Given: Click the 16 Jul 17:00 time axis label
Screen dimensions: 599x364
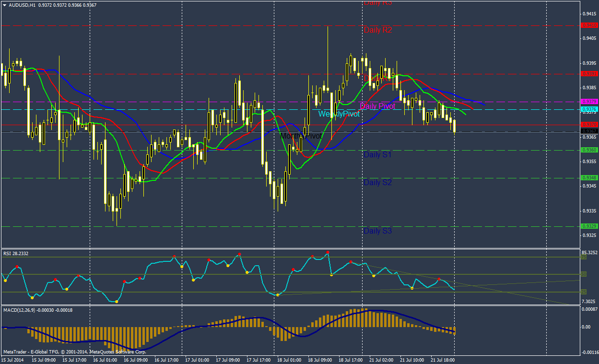Looking at the screenshot, I should click(166, 359).
